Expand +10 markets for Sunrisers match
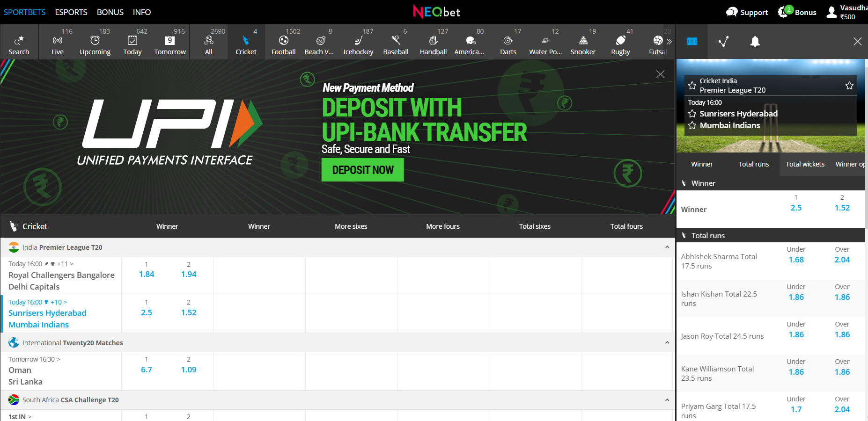Viewport: 868px width, 421px height. pyautogui.click(x=59, y=302)
